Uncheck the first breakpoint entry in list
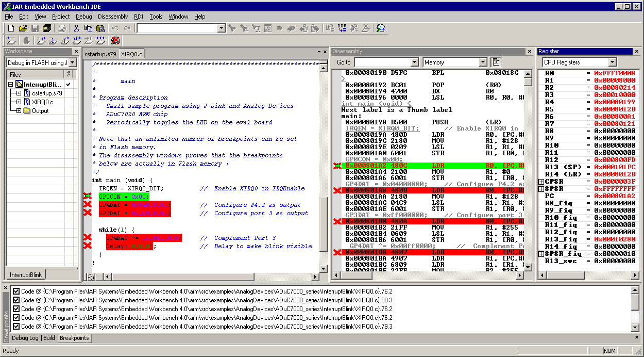Image resolution: width=644 pixels, height=357 pixels. 16,291
